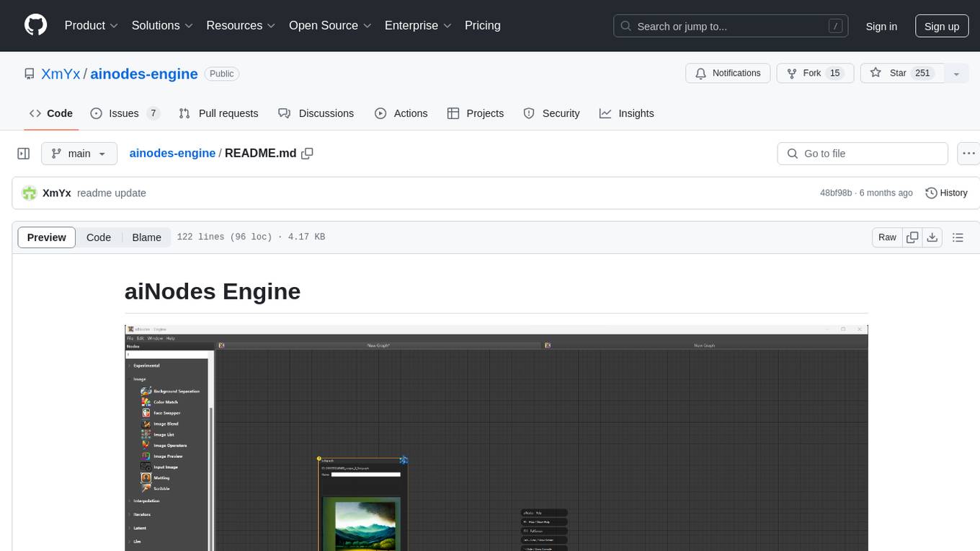980x551 pixels.
Task: Switch to Code view of README
Action: pos(99,237)
